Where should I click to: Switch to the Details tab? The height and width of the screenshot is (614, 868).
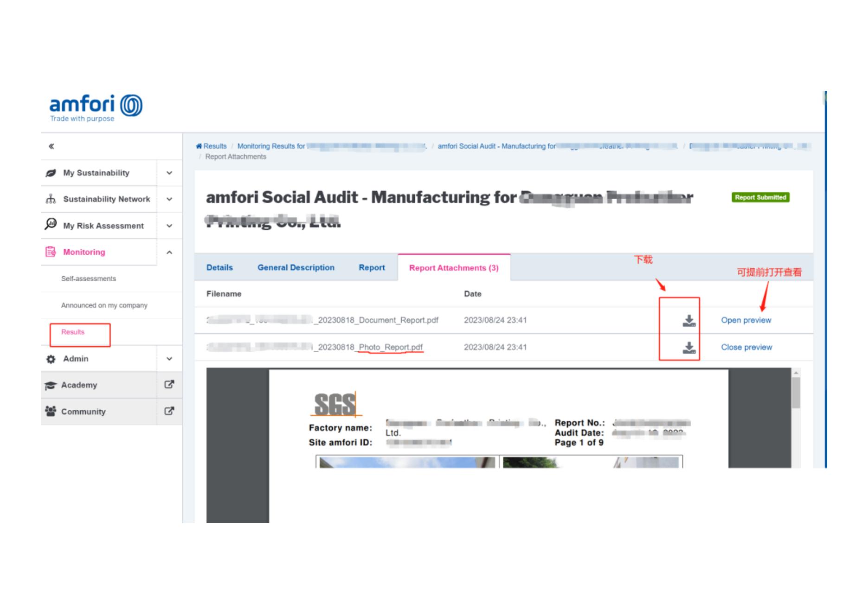219,268
